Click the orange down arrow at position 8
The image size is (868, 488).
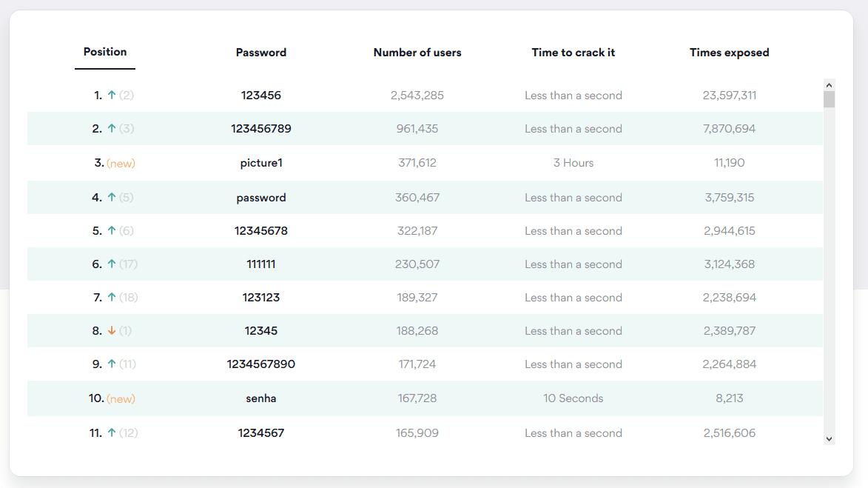pyautogui.click(x=112, y=331)
